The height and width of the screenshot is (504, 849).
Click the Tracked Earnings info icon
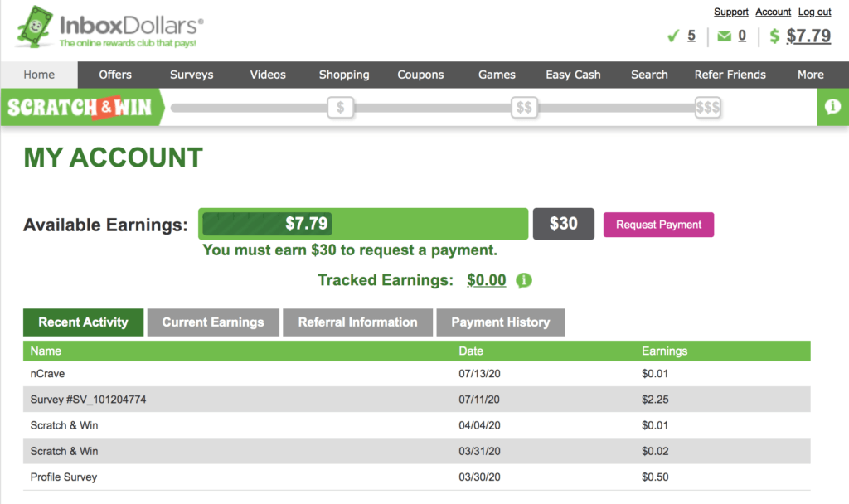[x=524, y=280]
